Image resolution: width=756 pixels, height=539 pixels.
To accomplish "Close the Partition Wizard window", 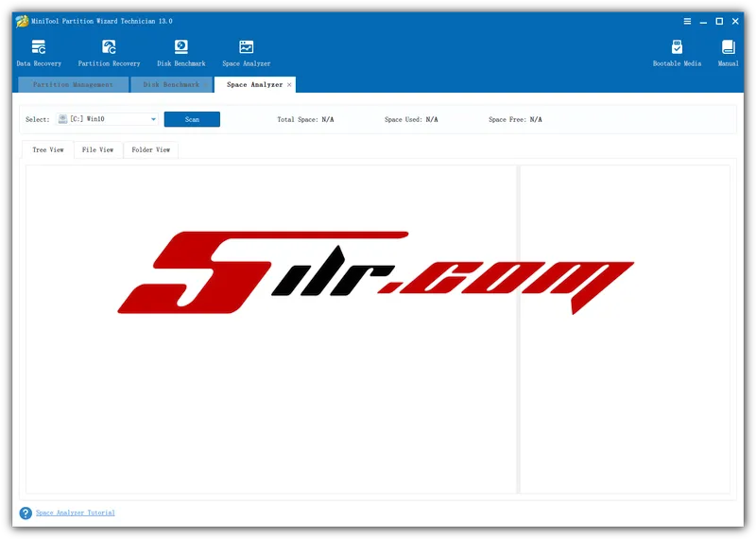I will coord(735,21).
